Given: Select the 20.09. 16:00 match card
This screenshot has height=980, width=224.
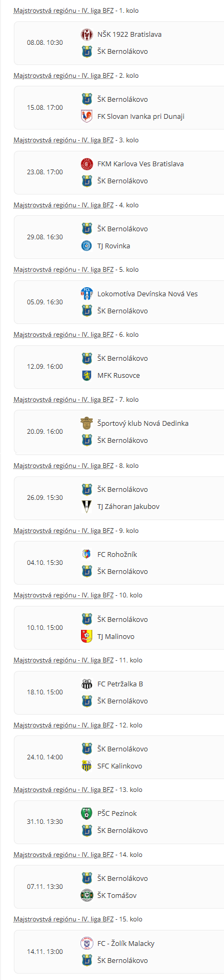Looking at the screenshot, I should [119, 432].
